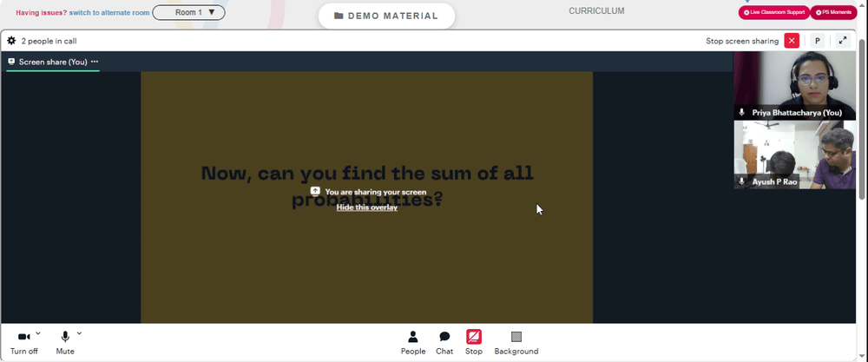Click Hide this overlay link

[x=367, y=207]
